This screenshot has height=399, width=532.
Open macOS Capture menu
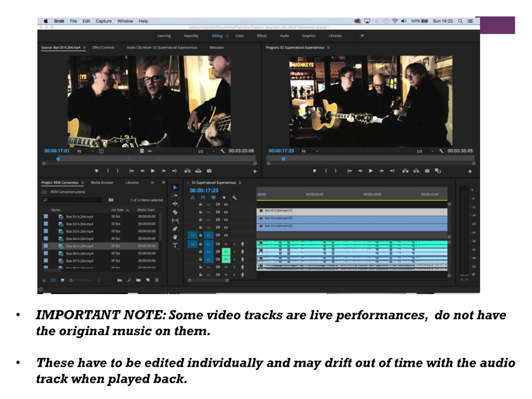104,21
